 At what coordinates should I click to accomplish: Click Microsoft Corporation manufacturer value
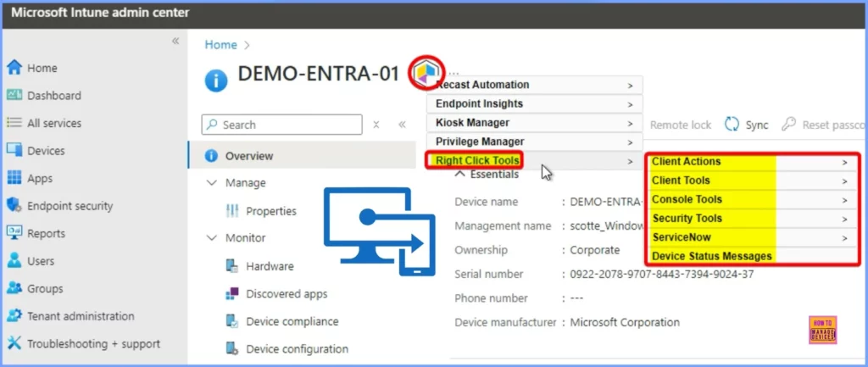[625, 322]
